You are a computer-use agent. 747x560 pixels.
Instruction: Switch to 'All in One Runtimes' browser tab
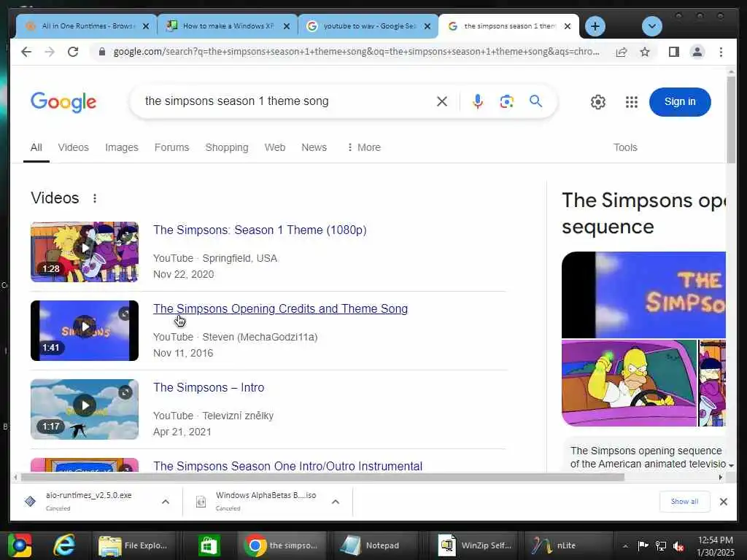pyautogui.click(x=88, y=26)
